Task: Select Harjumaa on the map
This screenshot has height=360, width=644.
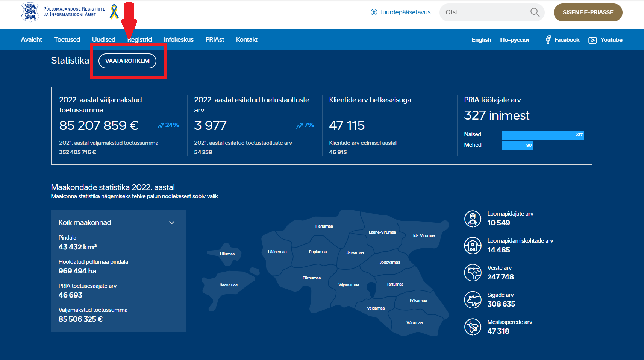Action: (324, 226)
